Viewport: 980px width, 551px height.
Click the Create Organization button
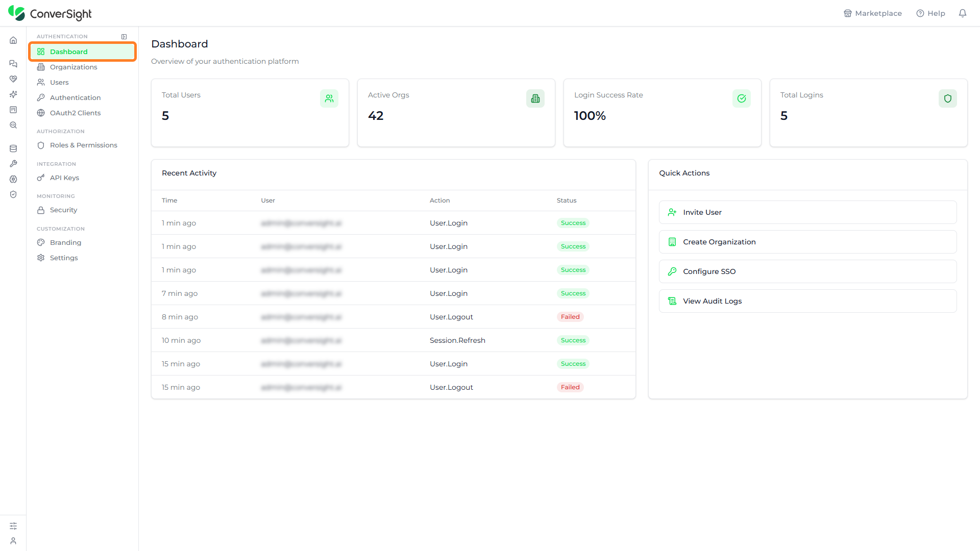(x=807, y=242)
